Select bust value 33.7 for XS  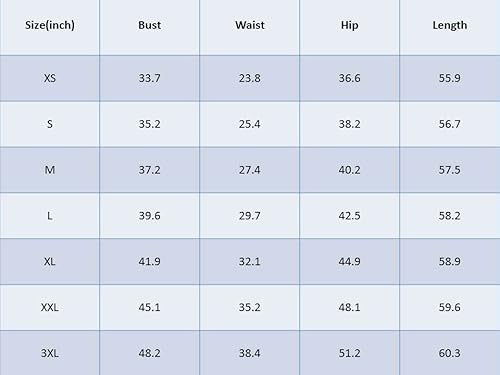[149, 78]
